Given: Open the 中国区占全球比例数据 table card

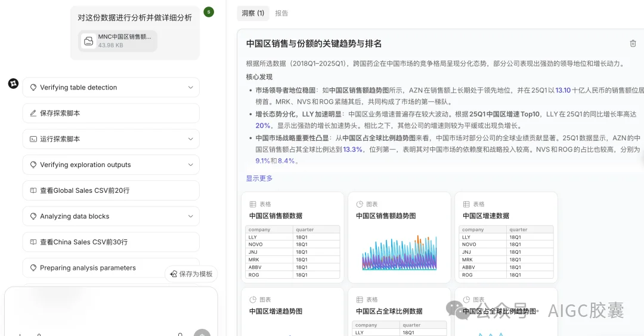Looking at the screenshot, I should pyautogui.click(x=399, y=312).
